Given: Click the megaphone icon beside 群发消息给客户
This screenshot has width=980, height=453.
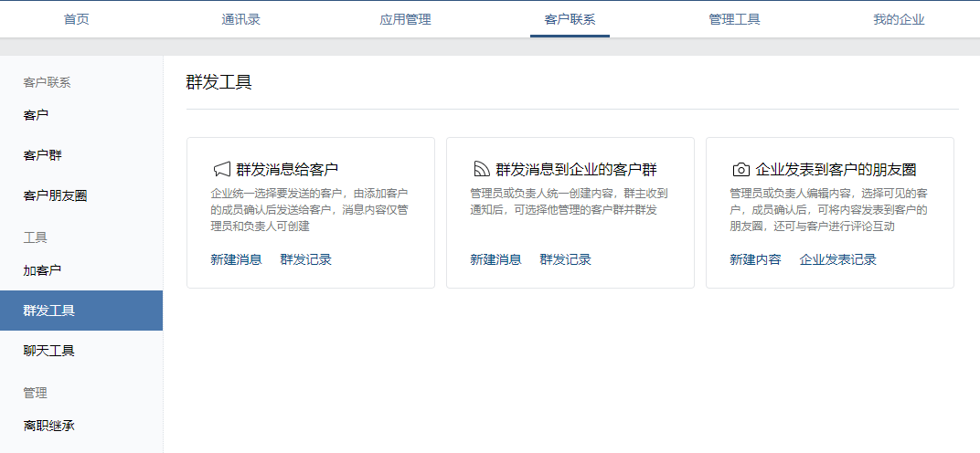Looking at the screenshot, I should (220, 169).
